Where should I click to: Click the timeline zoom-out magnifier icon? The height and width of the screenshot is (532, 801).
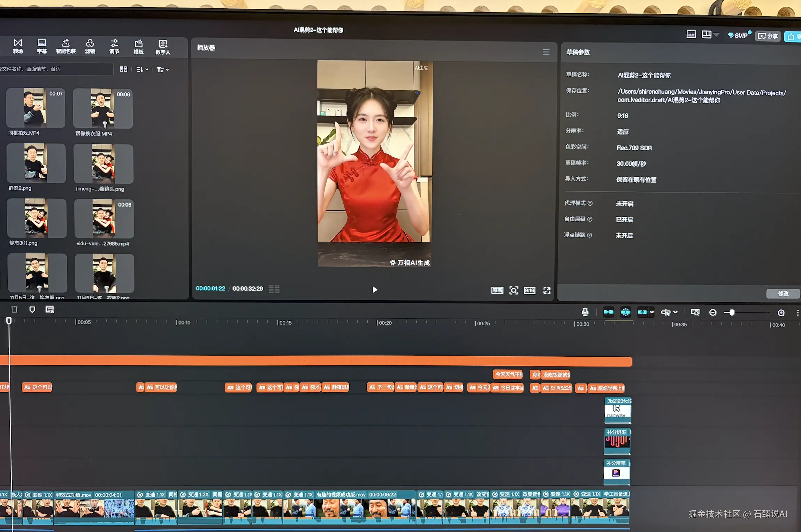[713, 312]
